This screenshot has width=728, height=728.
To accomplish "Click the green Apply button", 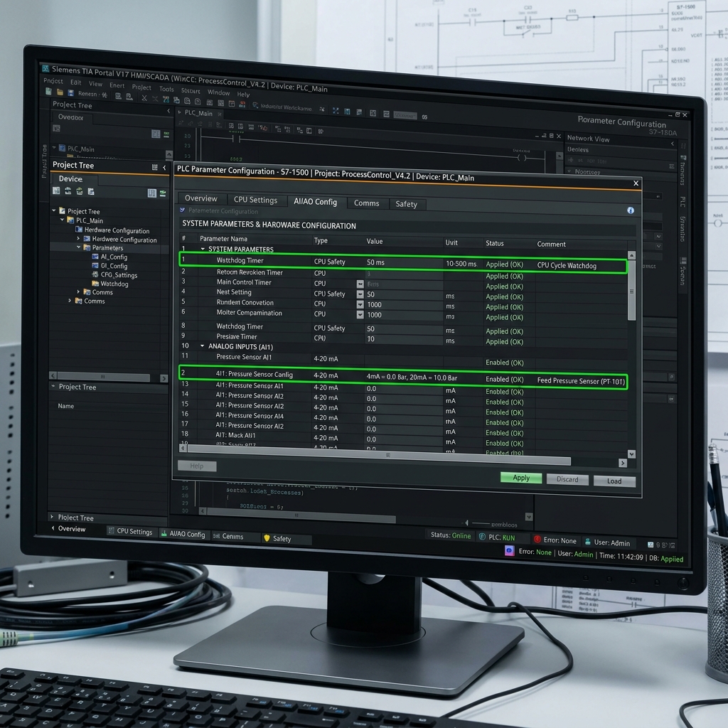I will 521,478.
